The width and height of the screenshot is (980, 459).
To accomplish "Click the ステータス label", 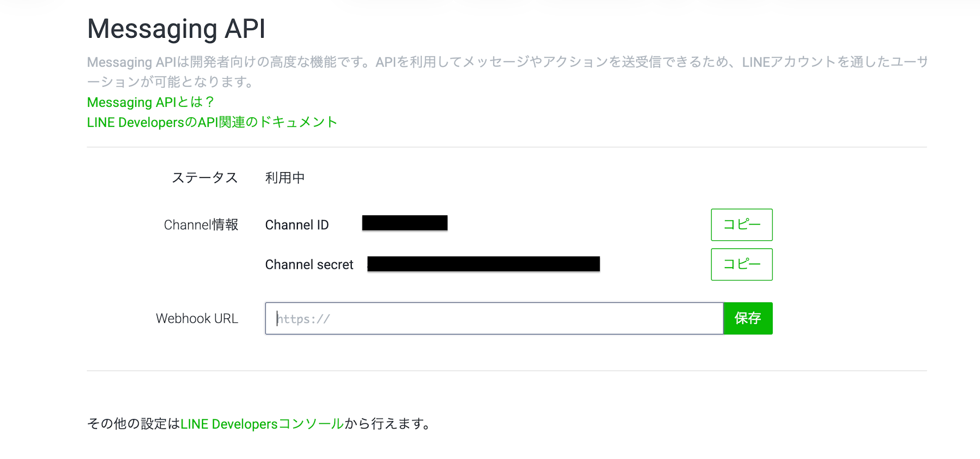I will [206, 178].
